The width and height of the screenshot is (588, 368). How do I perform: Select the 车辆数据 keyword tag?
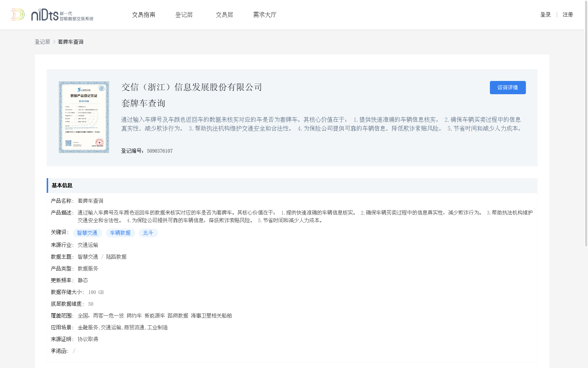pos(120,233)
